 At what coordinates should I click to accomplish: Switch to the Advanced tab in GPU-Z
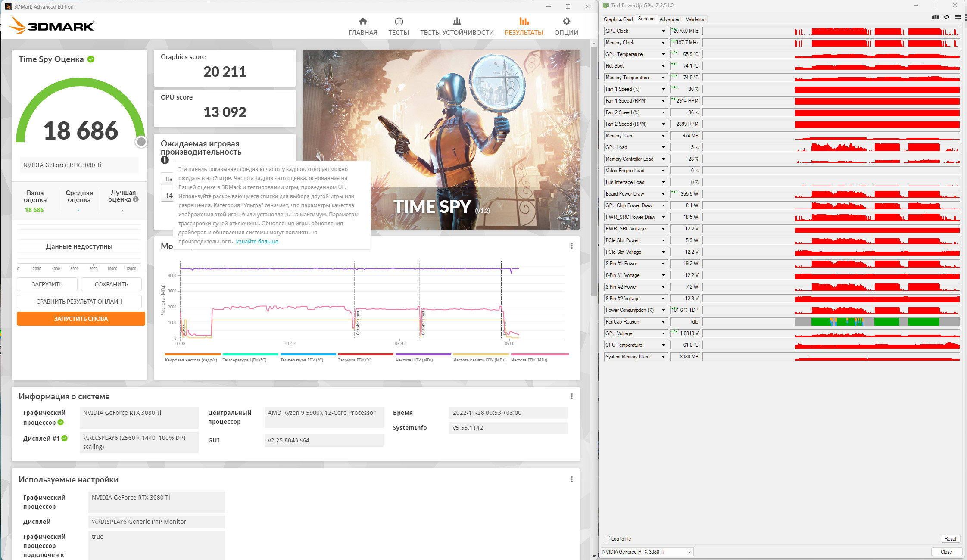[670, 19]
